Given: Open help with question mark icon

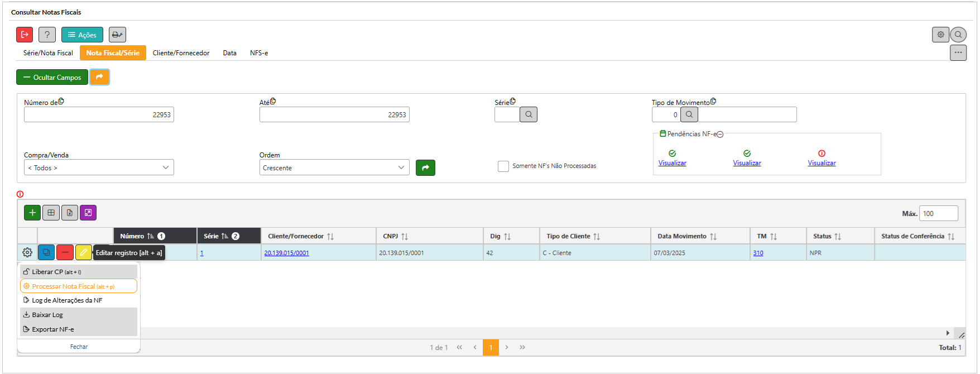Looking at the screenshot, I should (x=47, y=35).
